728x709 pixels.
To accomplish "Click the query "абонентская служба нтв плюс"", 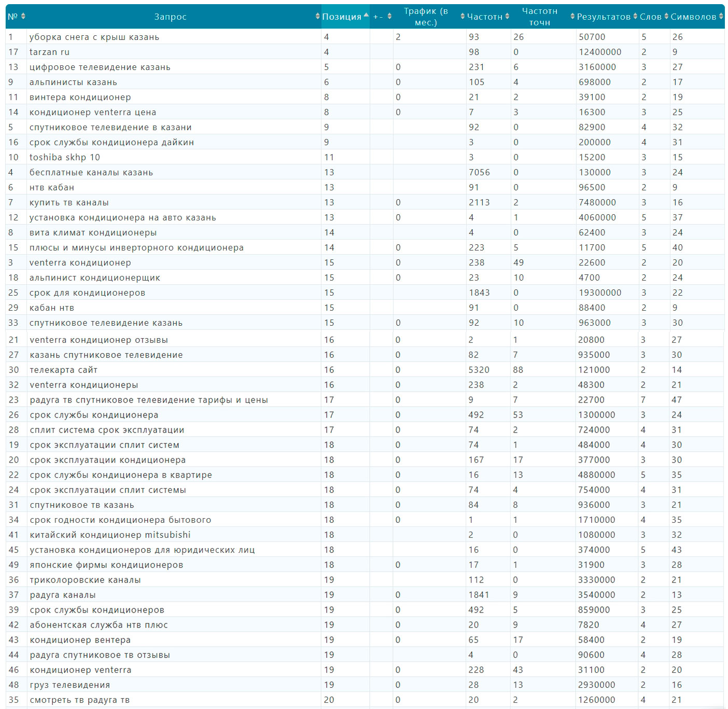I will coord(99,625).
